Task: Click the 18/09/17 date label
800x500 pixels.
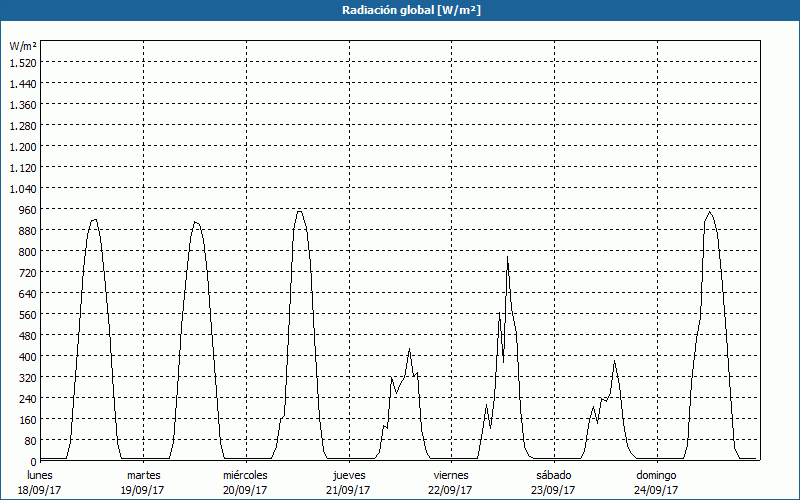Action: pos(41,490)
